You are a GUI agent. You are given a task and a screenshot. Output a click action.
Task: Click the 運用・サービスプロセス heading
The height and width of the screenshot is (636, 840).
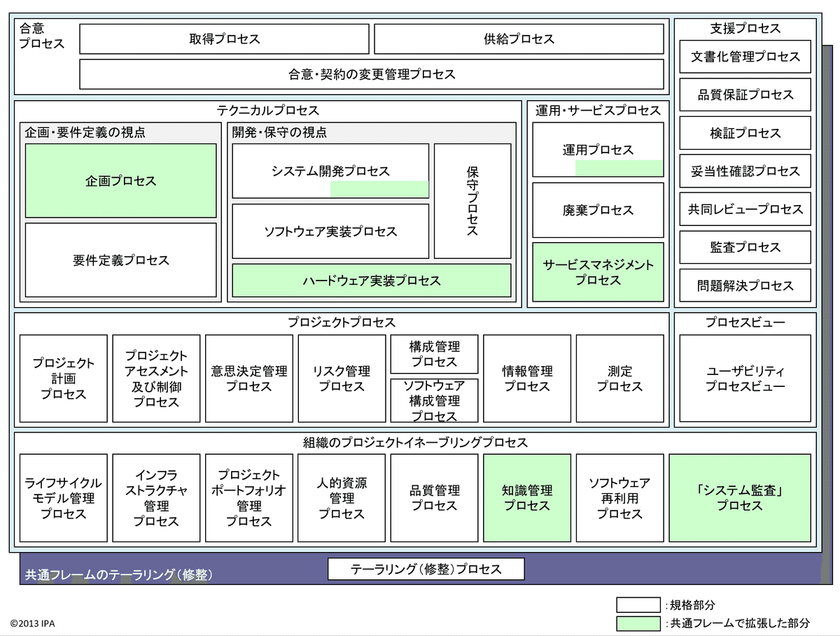click(598, 111)
